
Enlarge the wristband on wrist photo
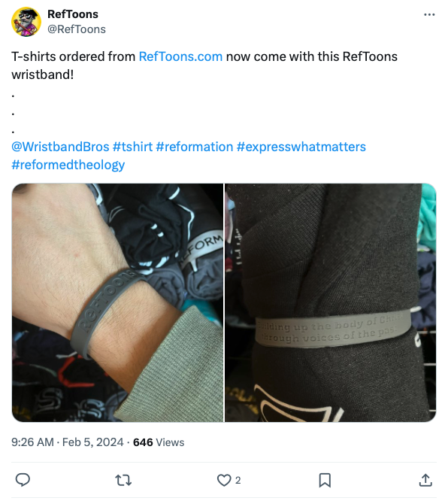(117, 302)
